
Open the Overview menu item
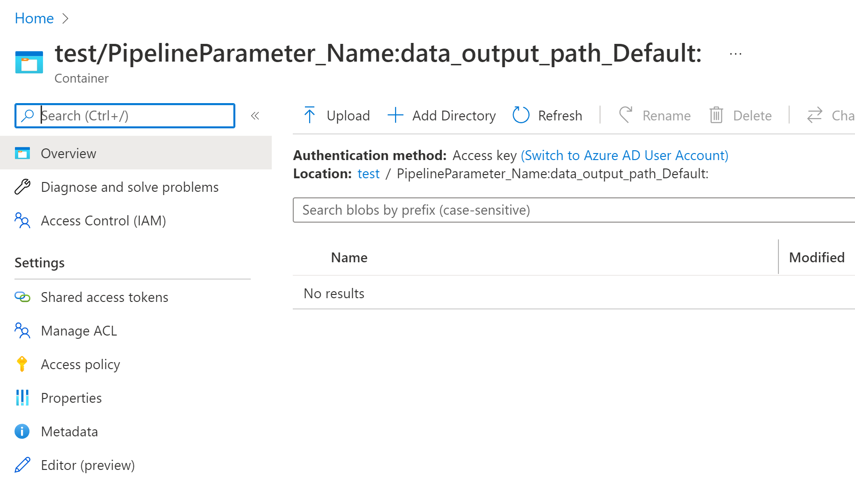tap(136, 153)
